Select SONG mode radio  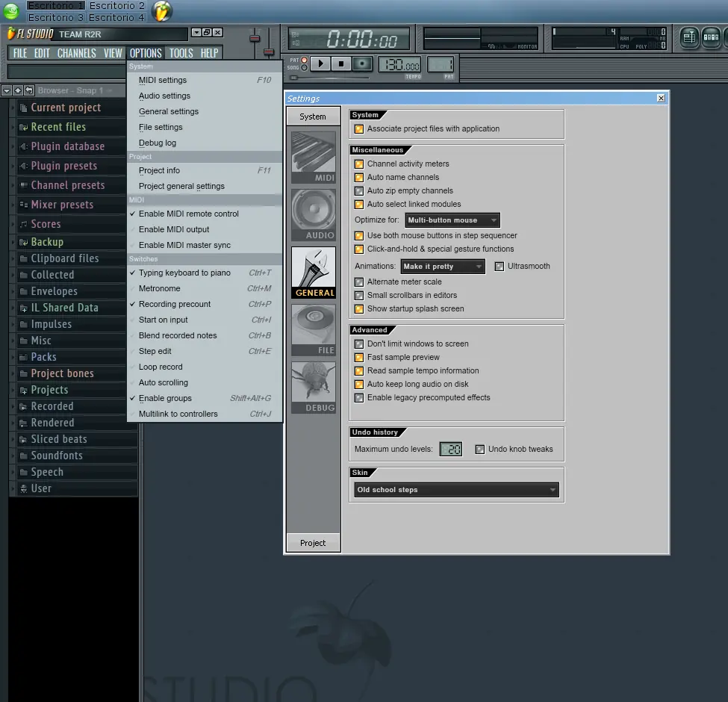click(304, 68)
